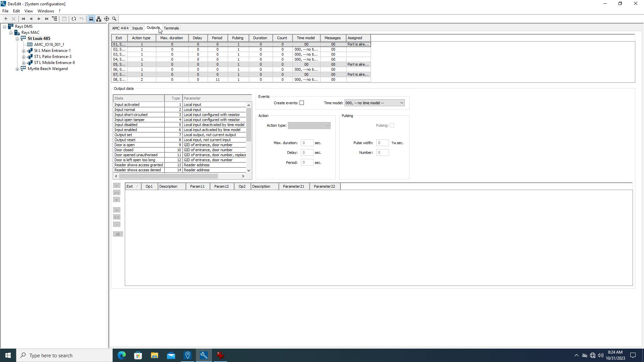
Task: Tick the Create events checkbox
Action: 302,103
